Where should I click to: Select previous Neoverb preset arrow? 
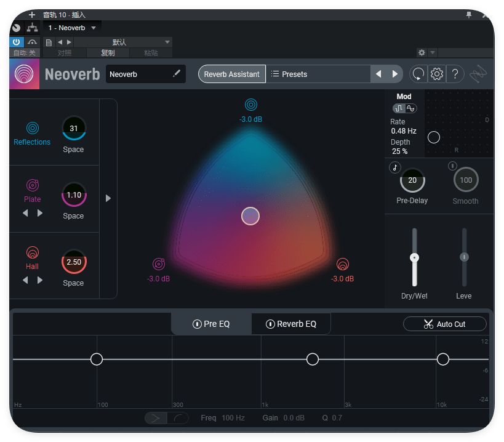[x=378, y=74]
